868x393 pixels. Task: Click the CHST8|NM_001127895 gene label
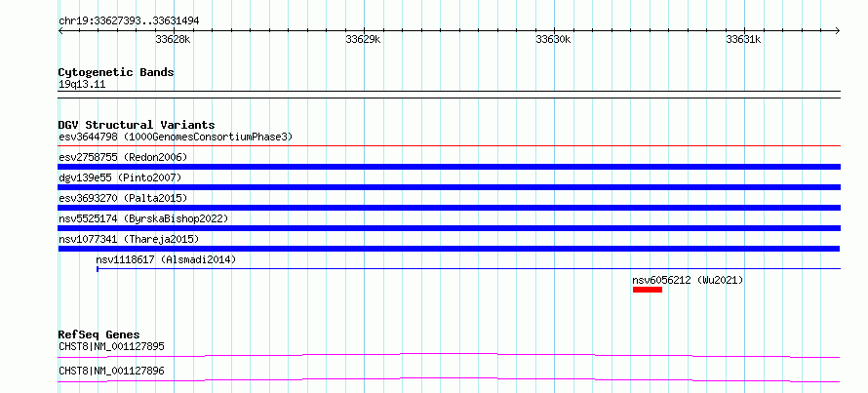click(x=111, y=347)
